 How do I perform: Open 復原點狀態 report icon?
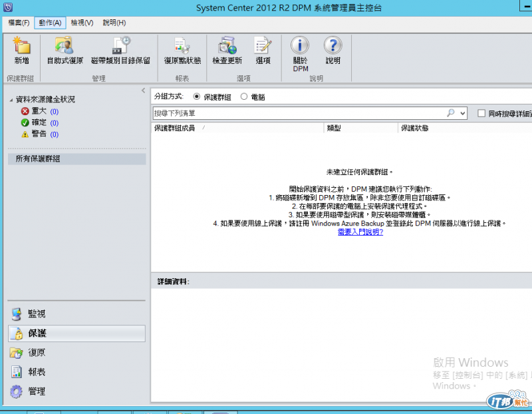coord(182,45)
